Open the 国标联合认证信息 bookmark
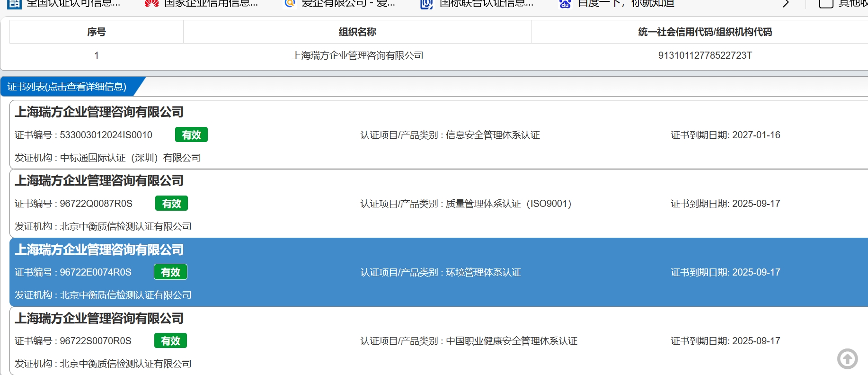868x375 pixels. click(x=477, y=4)
